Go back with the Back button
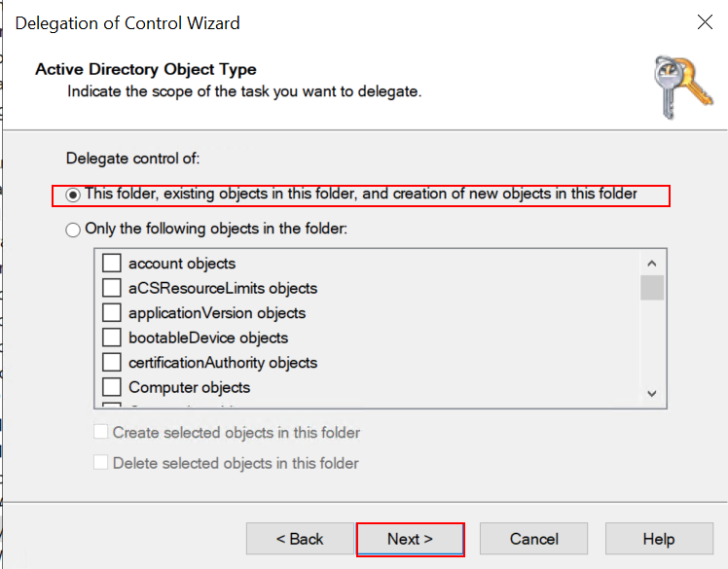The width and height of the screenshot is (728, 569). (299, 539)
